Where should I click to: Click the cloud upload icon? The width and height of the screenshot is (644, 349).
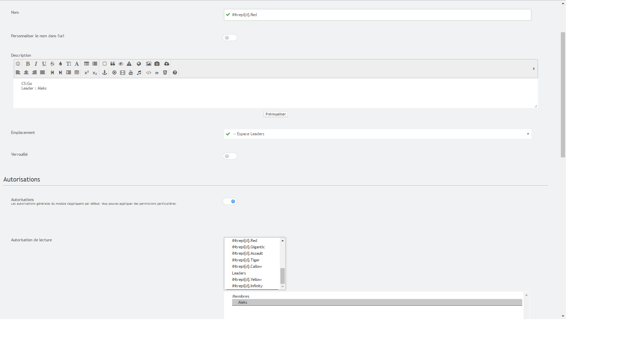pyautogui.click(x=167, y=64)
